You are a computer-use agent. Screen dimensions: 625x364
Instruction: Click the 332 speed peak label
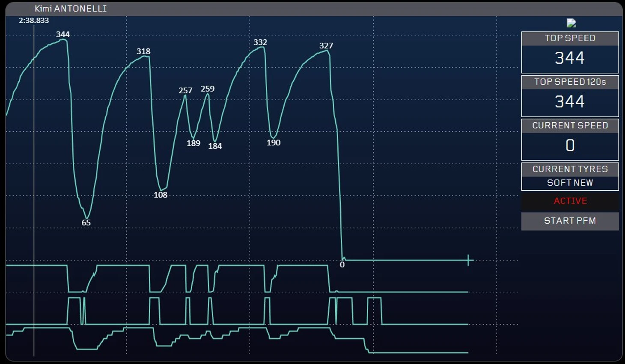click(x=260, y=42)
